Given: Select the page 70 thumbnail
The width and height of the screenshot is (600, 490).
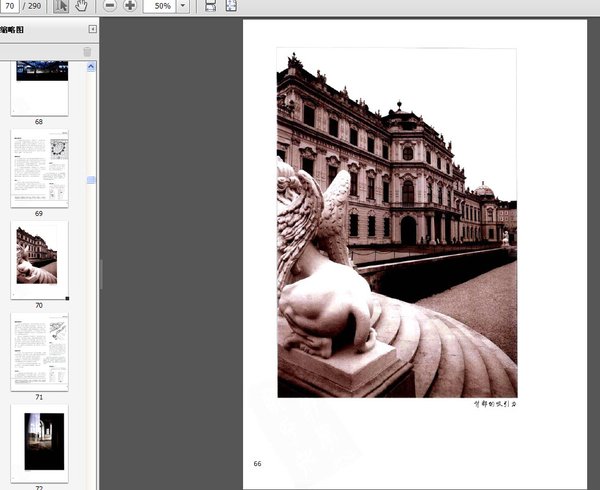Looking at the screenshot, I should (39, 258).
